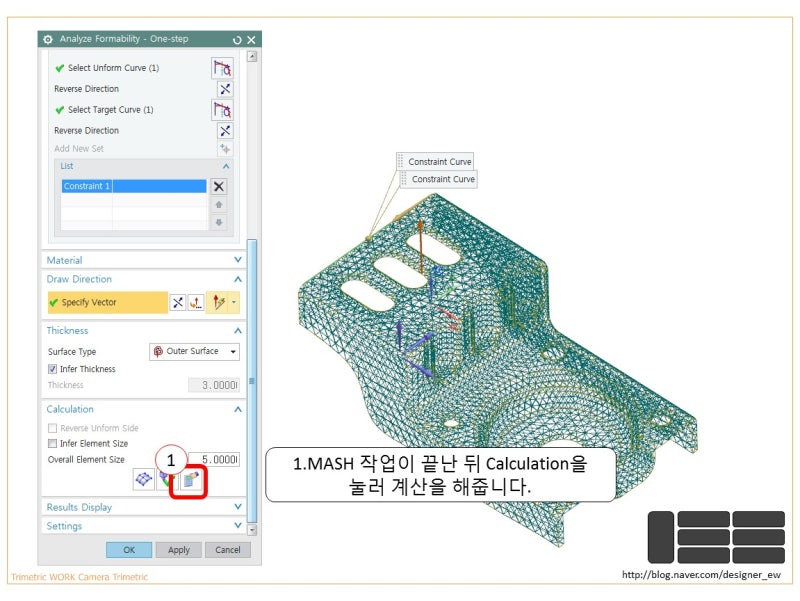Collapse the List group
800x601 pixels.
(226, 166)
